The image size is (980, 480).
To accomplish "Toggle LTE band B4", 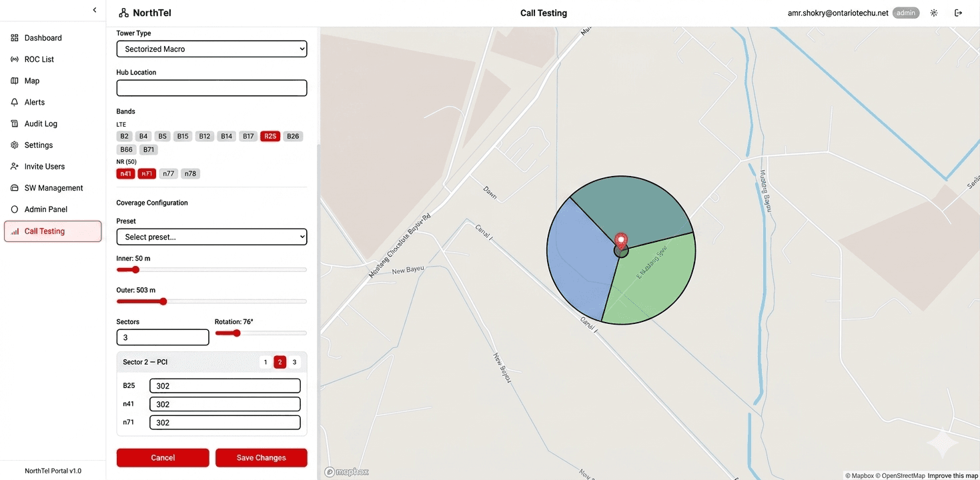I will pos(143,136).
